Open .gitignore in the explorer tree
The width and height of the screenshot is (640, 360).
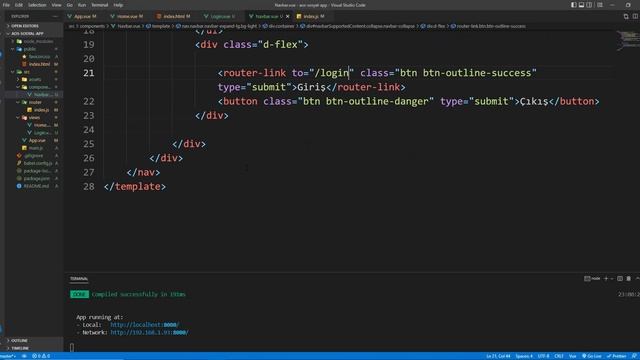(x=35, y=156)
